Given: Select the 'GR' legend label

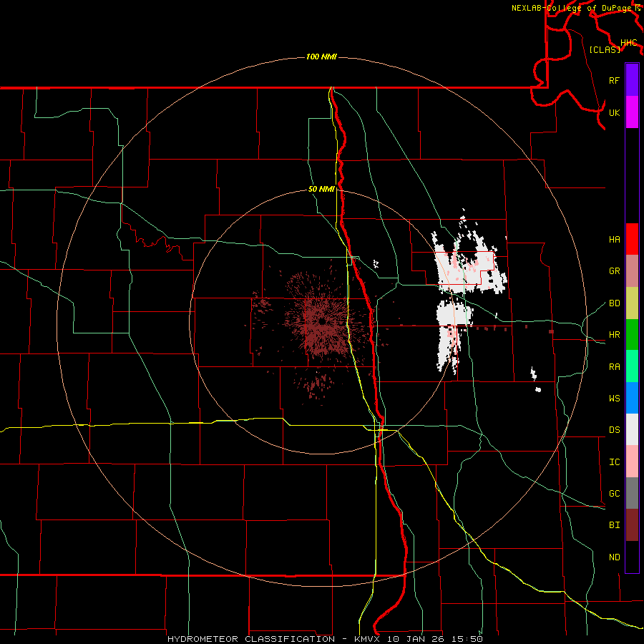Looking at the screenshot, I should click(614, 271).
